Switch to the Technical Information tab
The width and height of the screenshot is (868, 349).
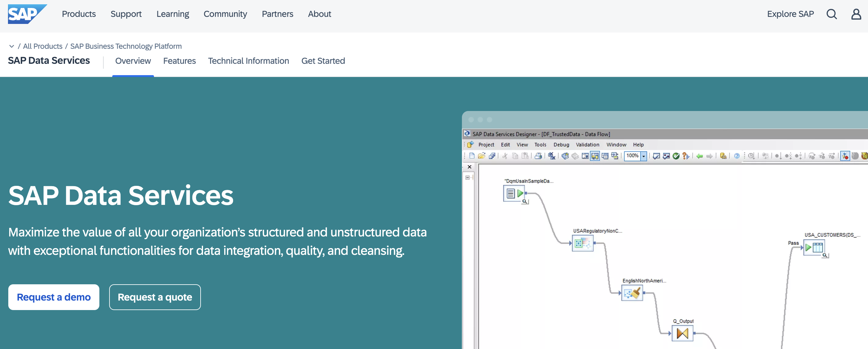coord(248,61)
